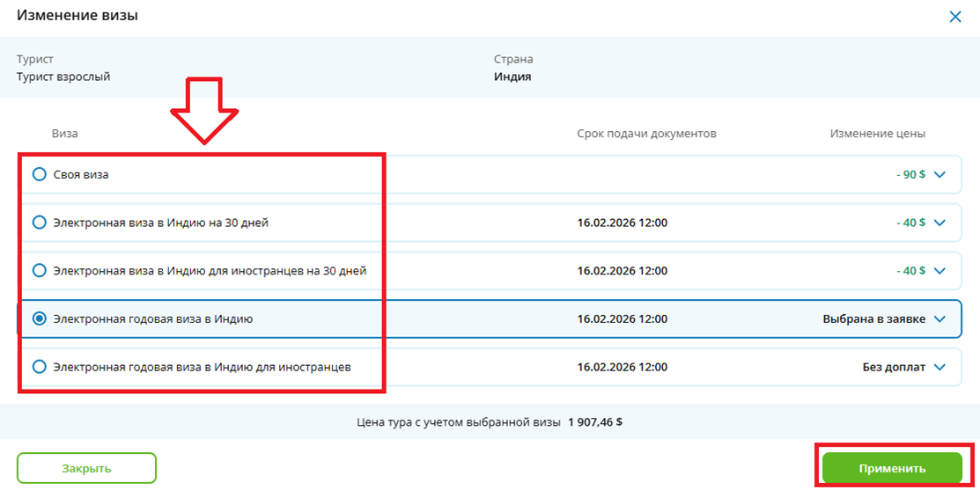Choose 30-day e-visa to India radio button

coord(39,223)
